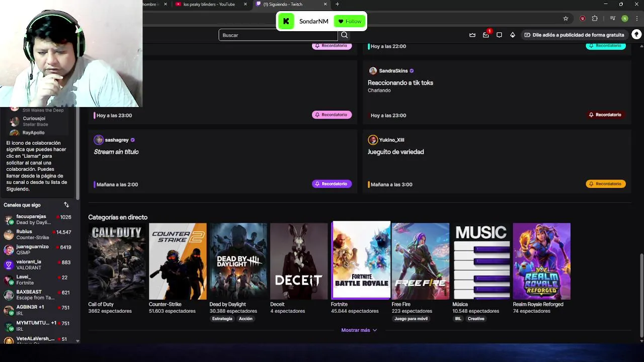Click the Jueguito de variedad title
Screen dimensions: 644x362
click(x=396, y=151)
